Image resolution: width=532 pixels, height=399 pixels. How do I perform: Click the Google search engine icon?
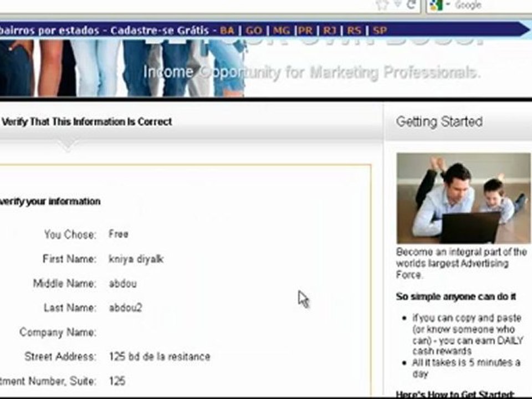[436, 5]
